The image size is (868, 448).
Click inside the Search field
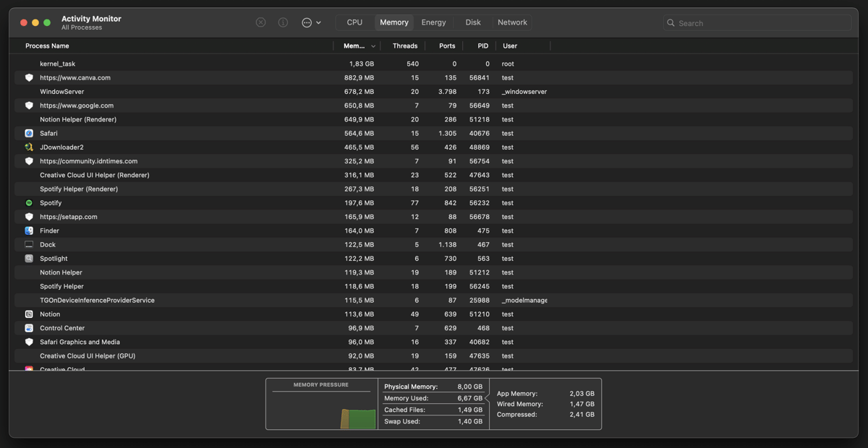click(757, 22)
